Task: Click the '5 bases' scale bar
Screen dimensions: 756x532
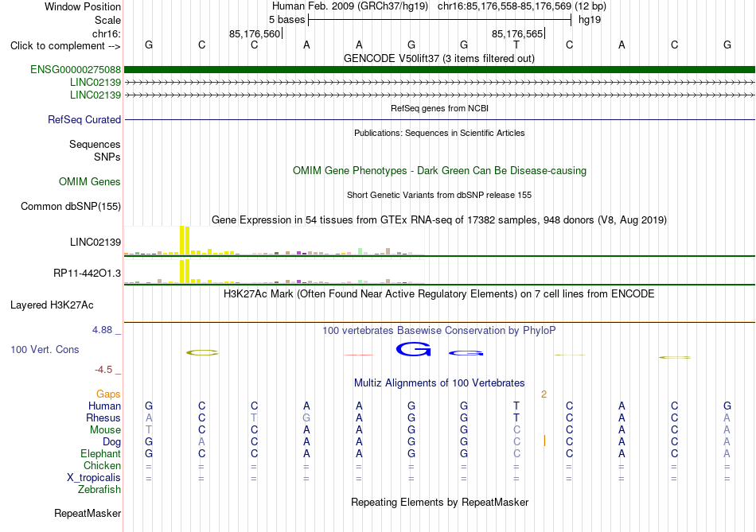Action: point(440,20)
